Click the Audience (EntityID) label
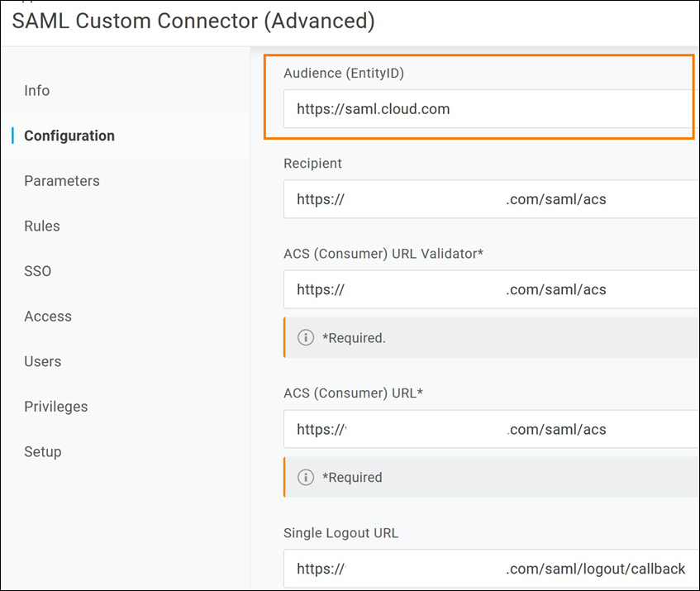Screen dimensions: 700x591 coord(344,73)
